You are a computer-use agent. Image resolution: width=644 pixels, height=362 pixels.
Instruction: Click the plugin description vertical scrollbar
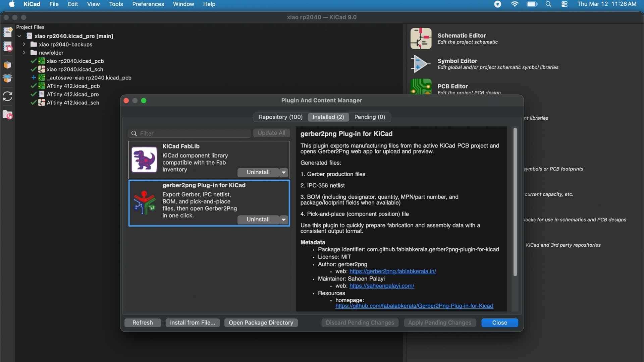tap(515, 202)
